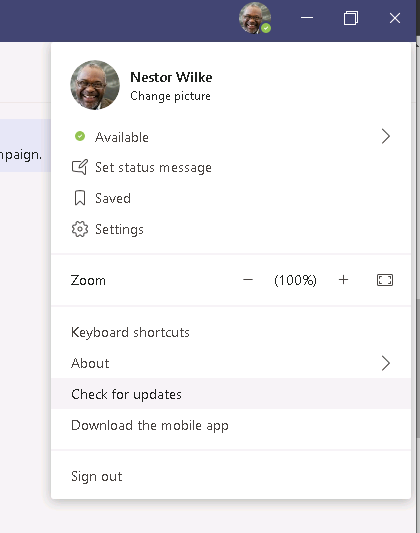This screenshot has width=420, height=533.
Task: Expand the Available status chevron
Action: (385, 136)
